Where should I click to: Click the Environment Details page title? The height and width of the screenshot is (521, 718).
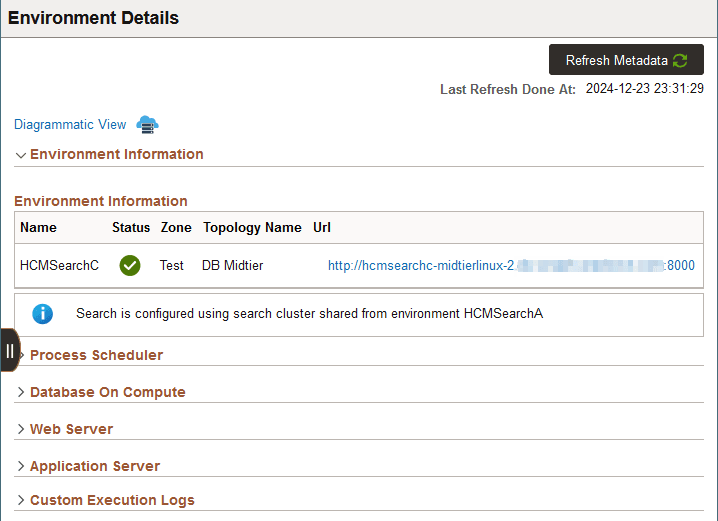pos(93,18)
